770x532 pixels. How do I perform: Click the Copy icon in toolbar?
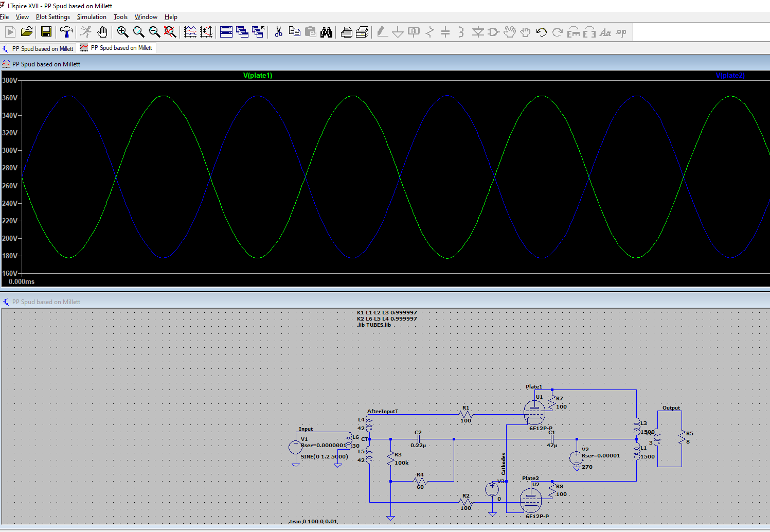294,32
